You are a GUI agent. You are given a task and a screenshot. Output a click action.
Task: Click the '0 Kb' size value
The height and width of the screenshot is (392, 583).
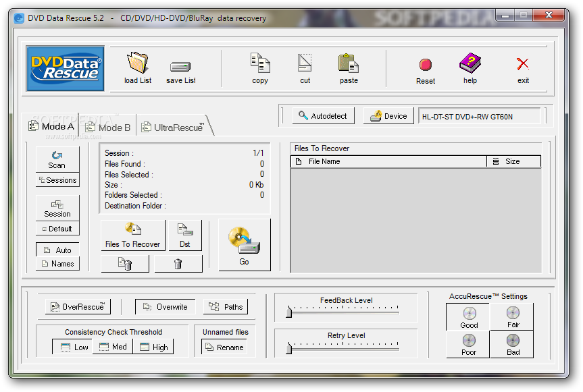(256, 184)
